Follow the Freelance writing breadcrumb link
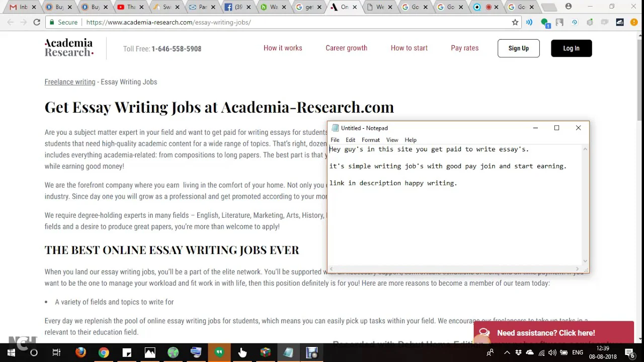Image resolution: width=644 pixels, height=362 pixels. (x=70, y=81)
